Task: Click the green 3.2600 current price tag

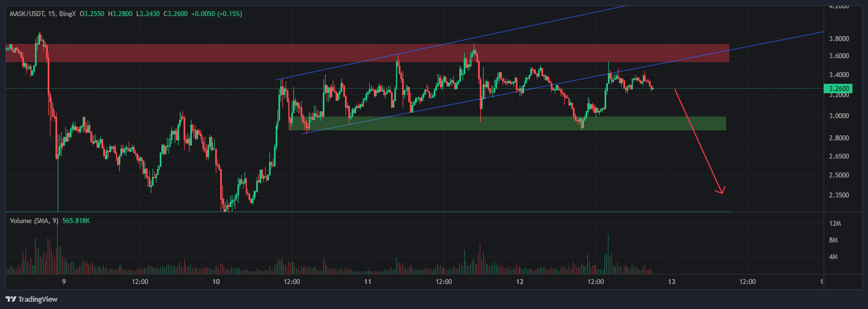Action: [x=837, y=88]
